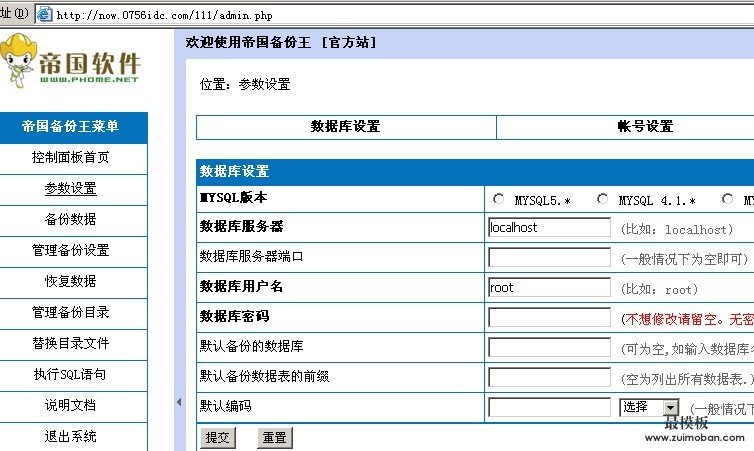Click the MYSQL版本 row label
The height and width of the screenshot is (451, 754).
tap(234, 198)
